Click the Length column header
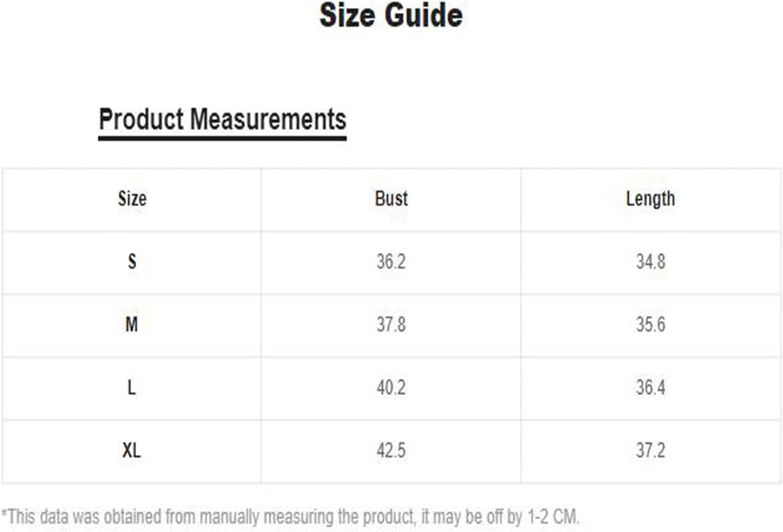Viewport: 783px width, 532px height. [x=650, y=199]
